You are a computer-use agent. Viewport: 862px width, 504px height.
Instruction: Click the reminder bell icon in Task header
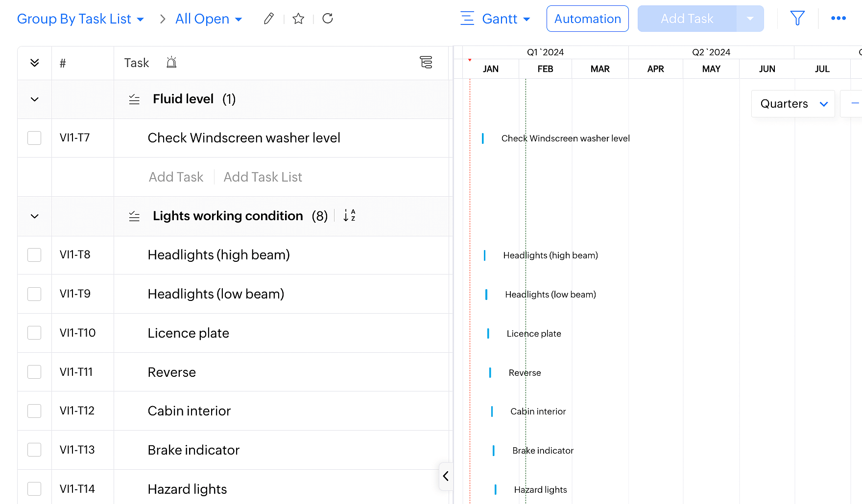point(171,63)
